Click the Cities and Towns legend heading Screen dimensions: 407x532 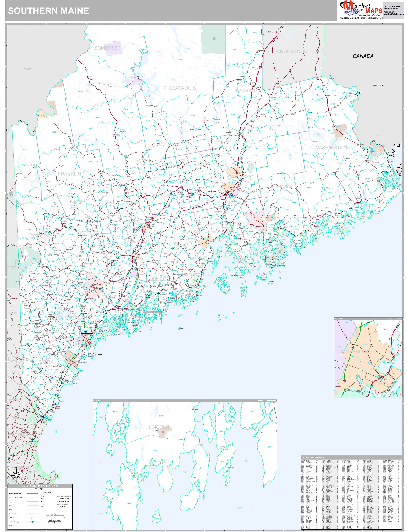pos(46,492)
